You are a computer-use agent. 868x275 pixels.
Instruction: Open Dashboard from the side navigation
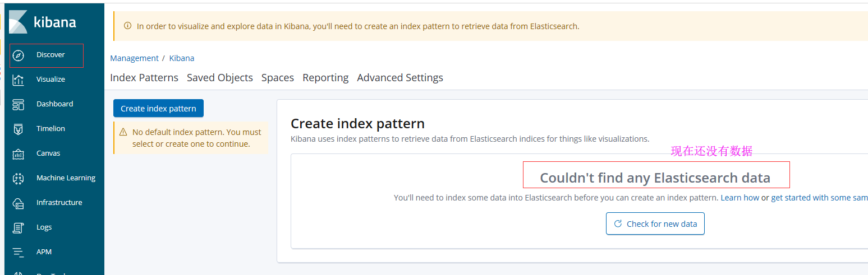[x=54, y=104]
